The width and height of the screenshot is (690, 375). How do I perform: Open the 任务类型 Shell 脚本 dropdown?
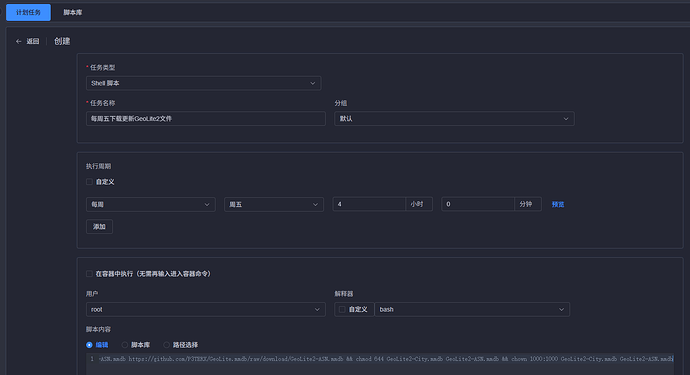[203, 83]
